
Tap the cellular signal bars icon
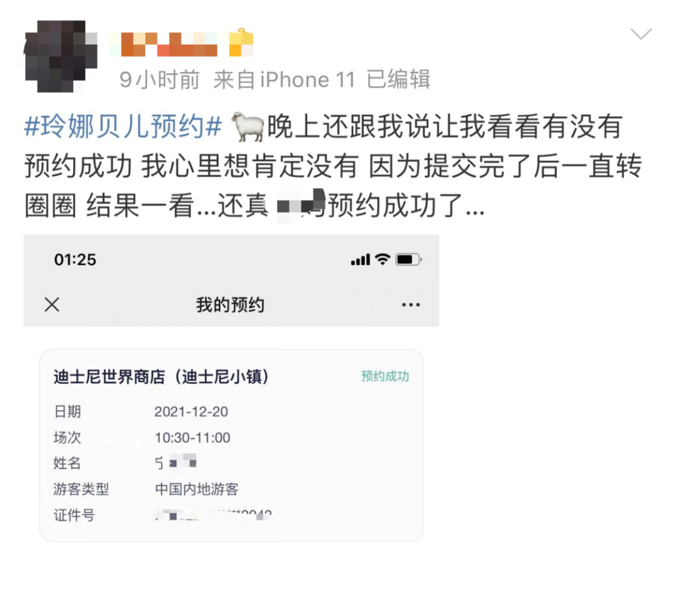361,259
